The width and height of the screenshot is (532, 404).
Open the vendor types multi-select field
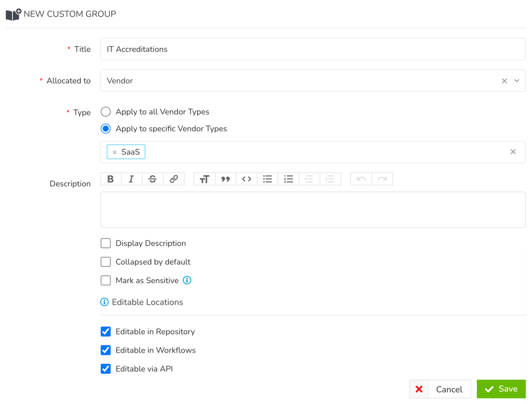[x=312, y=152]
